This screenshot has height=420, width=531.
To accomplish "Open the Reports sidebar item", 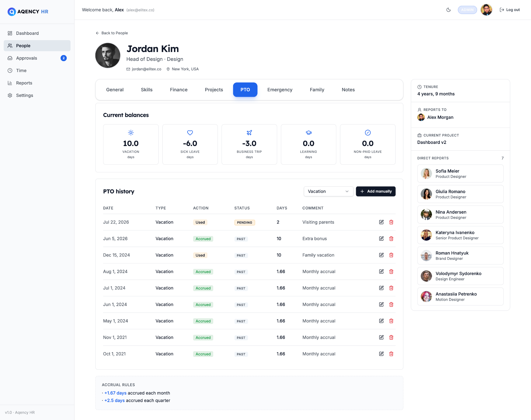I will [37, 83].
